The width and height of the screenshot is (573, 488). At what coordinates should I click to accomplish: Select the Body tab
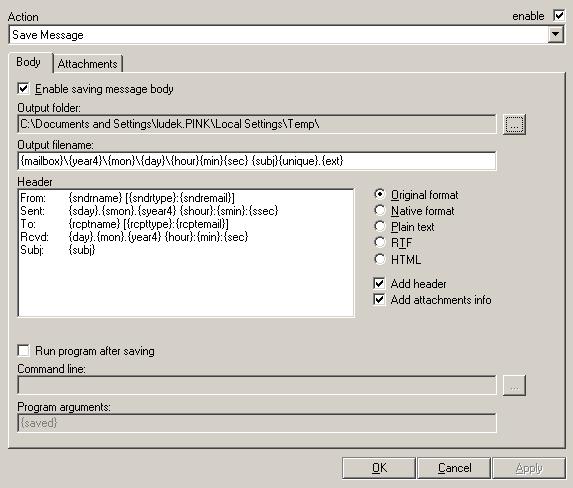(x=29, y=62)
